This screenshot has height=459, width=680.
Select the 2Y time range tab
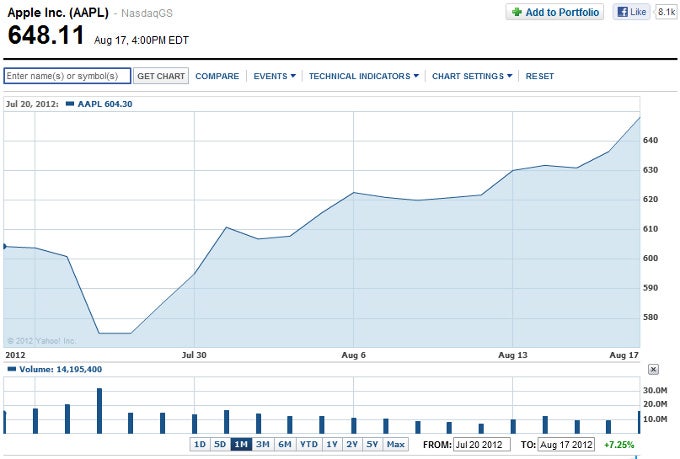click(352, 444)
